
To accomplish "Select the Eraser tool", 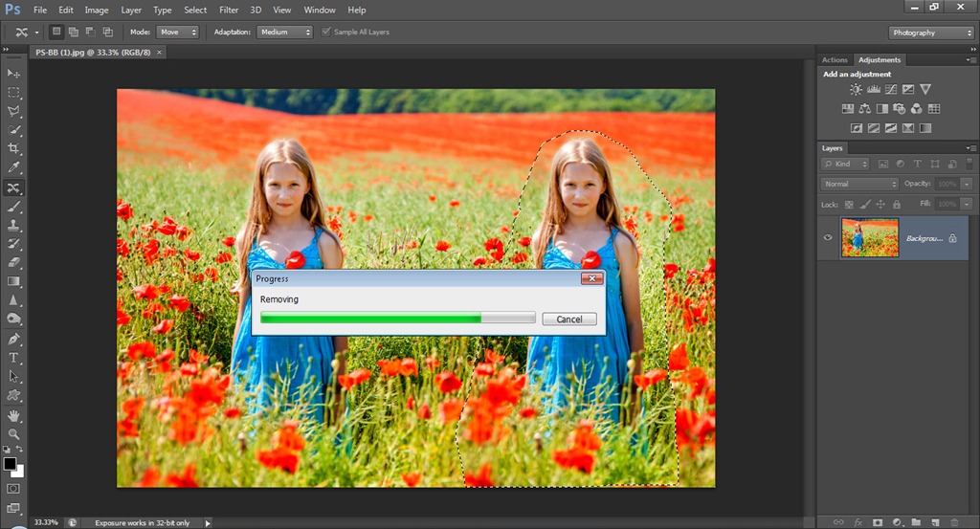I will [x=13, y=262].
